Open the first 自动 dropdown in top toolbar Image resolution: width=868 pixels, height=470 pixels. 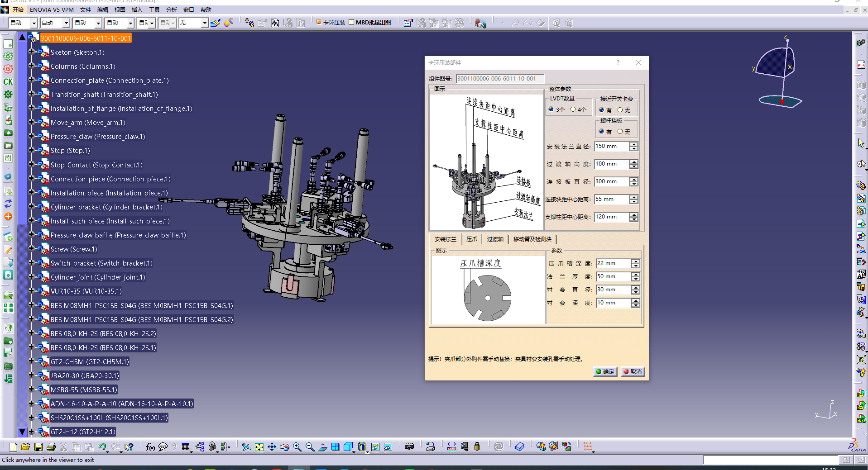pyautogui.click(x=34, y=23)
